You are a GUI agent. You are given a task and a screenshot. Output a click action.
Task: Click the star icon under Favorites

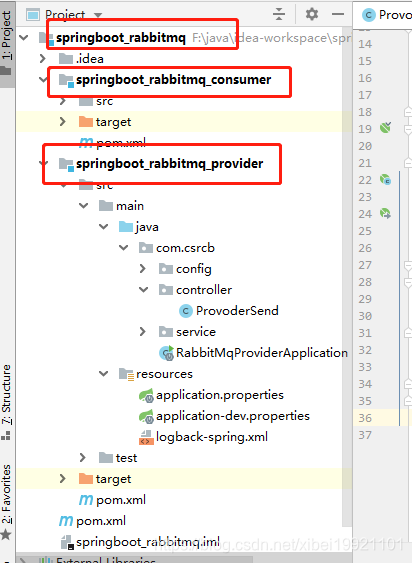pyautogui.click(x=6, y=535)
